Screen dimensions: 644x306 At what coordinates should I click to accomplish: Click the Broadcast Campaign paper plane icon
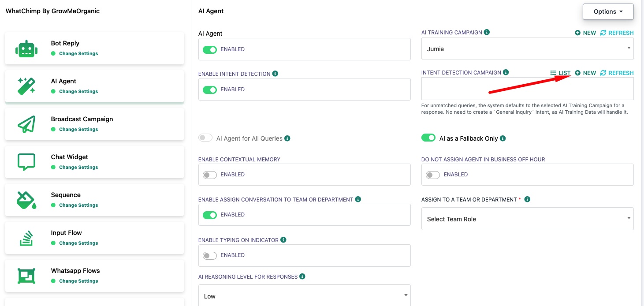pyautogui.click(x=26, y=124)
